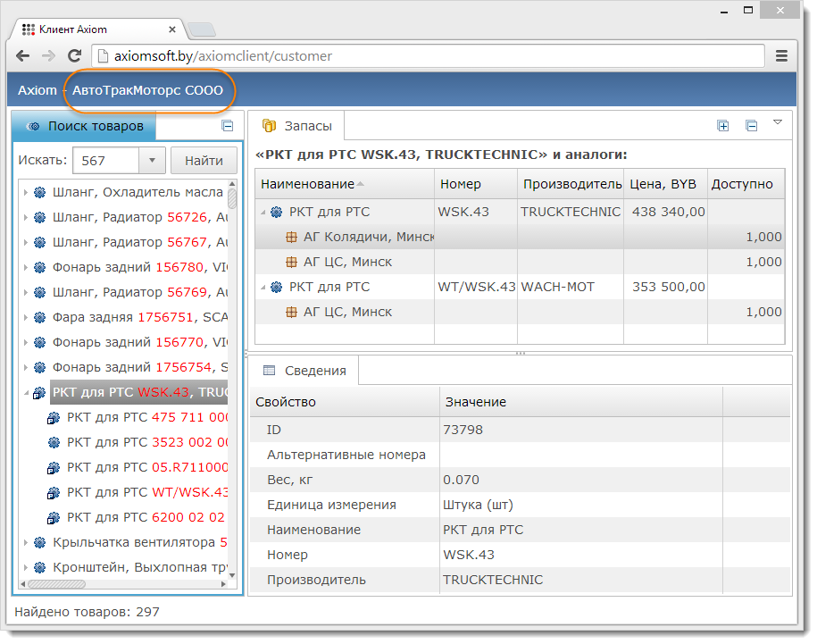Viewport: 817px width, 644px height.
Task: Sort by Наименование column header
Action: (345, 184)
